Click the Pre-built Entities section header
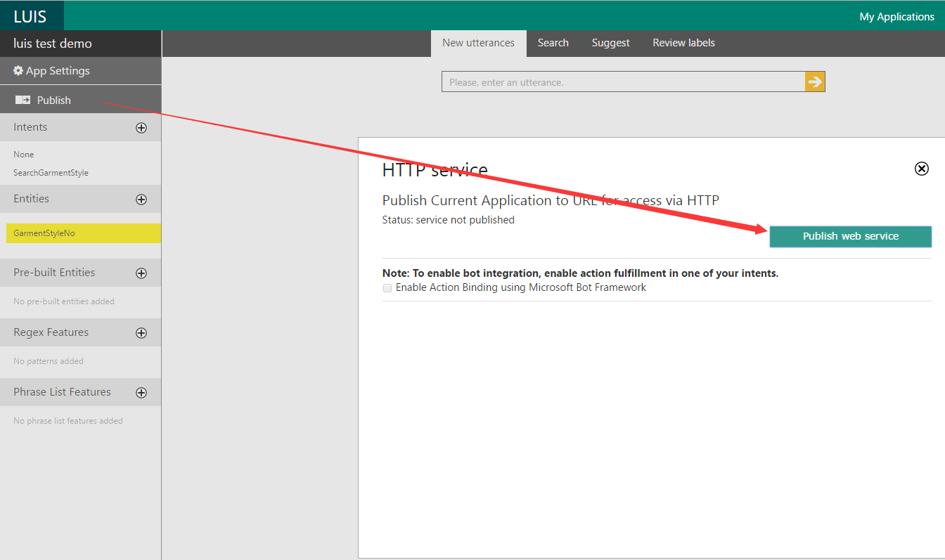The width and height of the screenshot is (945, 560). point(80,273)
